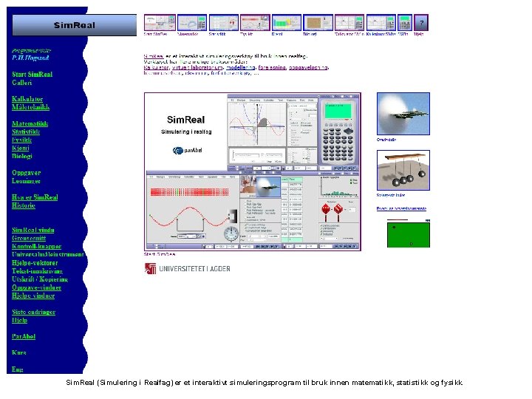Open Kurs sidebar link
532x399 pixels.
[18, 352]
